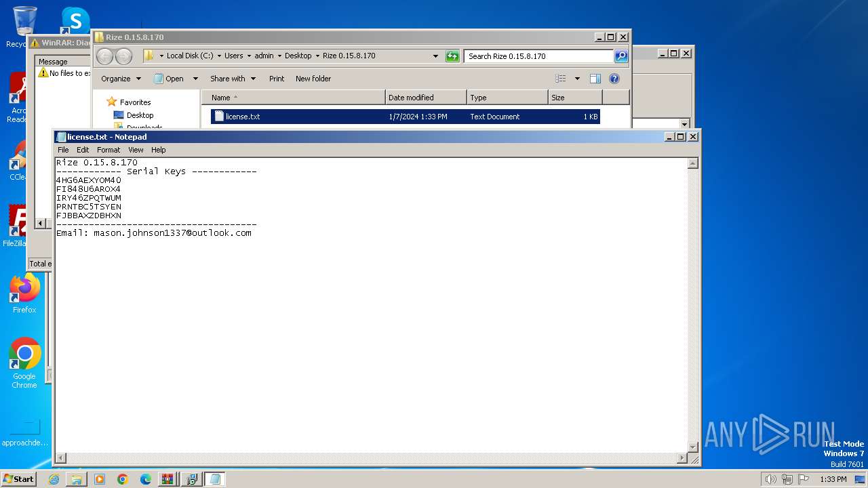Click the Explorer Forward navigation button

pyautogui.click(x=123, y=56)
